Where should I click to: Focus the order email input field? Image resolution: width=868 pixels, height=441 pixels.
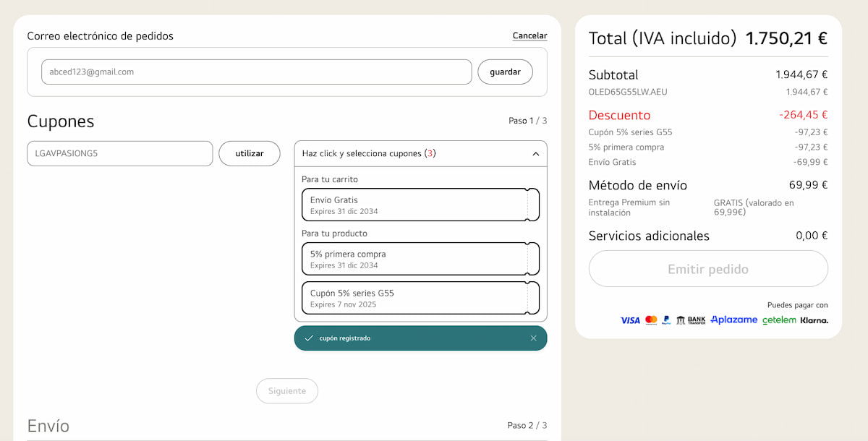(256, 72)
